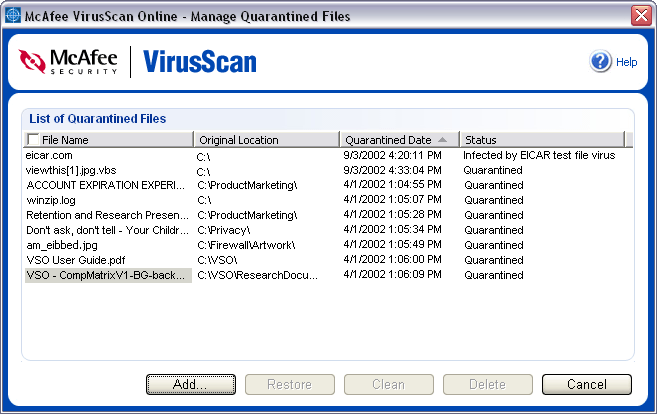
Task: Sort by Status column header
Action: (x=542, y=140)
